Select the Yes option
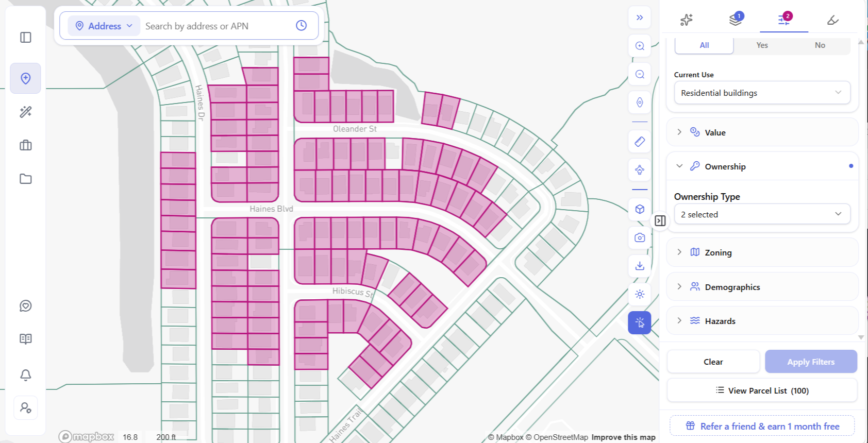 pos(762,45)
